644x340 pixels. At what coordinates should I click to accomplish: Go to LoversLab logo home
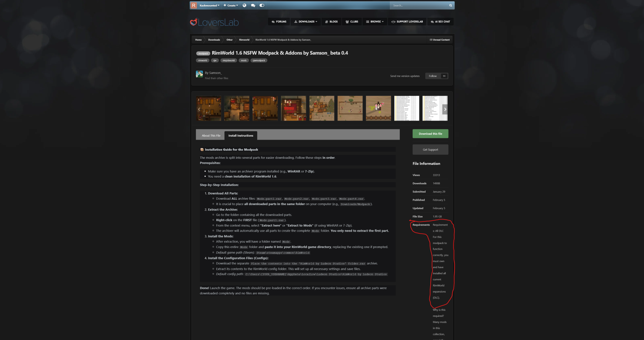click(214, 22)
